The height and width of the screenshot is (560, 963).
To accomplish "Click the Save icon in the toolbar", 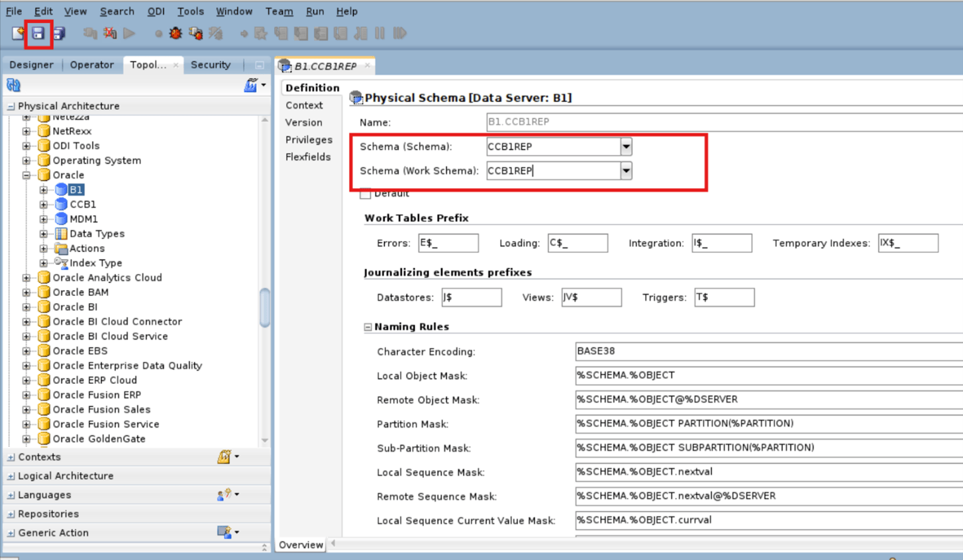I will (38, 32).
